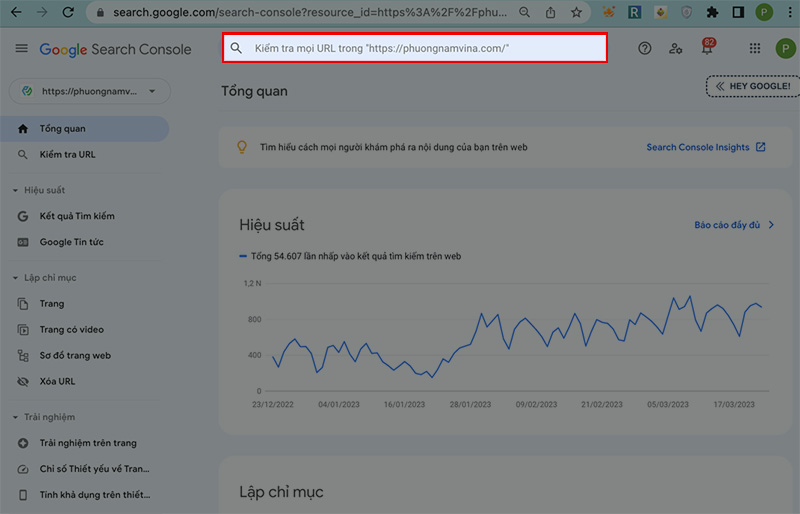Viewport: 800px width, 514px height.
Task: Open Chrome profile avatar in toolbar
Action: [x=764, y=12]
